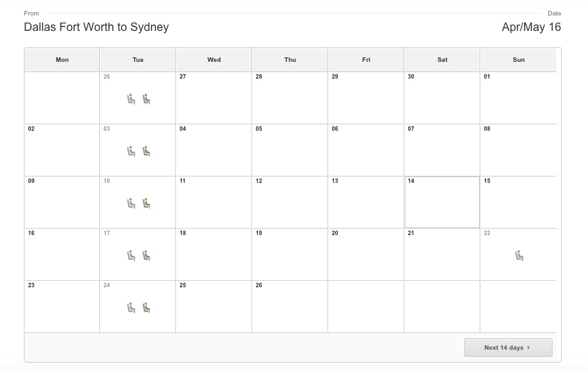
Task: Click the Wednesday 27 calendar cell
Action: pyautogui.click(x=214, y=97)
